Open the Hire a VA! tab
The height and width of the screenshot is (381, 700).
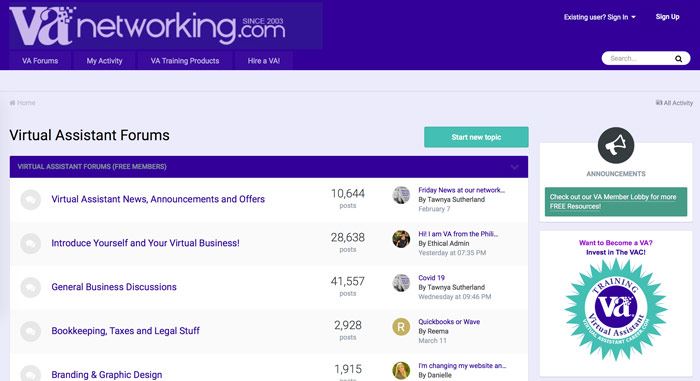(264, 61)
